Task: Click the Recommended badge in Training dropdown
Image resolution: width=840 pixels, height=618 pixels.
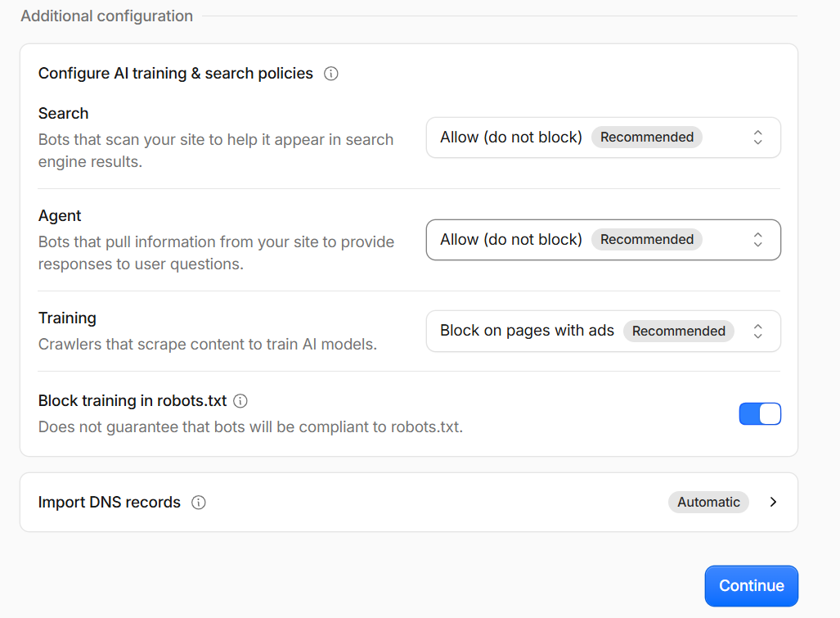Action: pyautogui.click(x=678, y=332)
